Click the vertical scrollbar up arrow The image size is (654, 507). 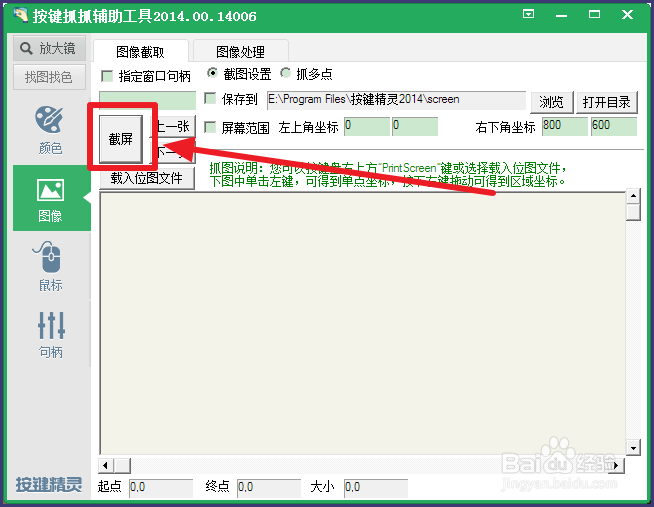(x=633, y=196)
